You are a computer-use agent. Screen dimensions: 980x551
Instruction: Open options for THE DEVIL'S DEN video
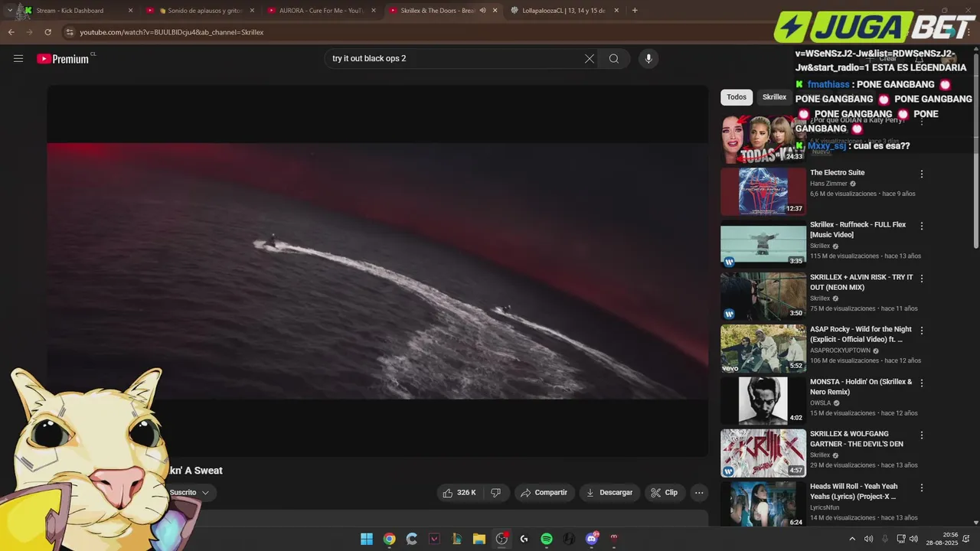pyautogui.click(x=922, y=435)
